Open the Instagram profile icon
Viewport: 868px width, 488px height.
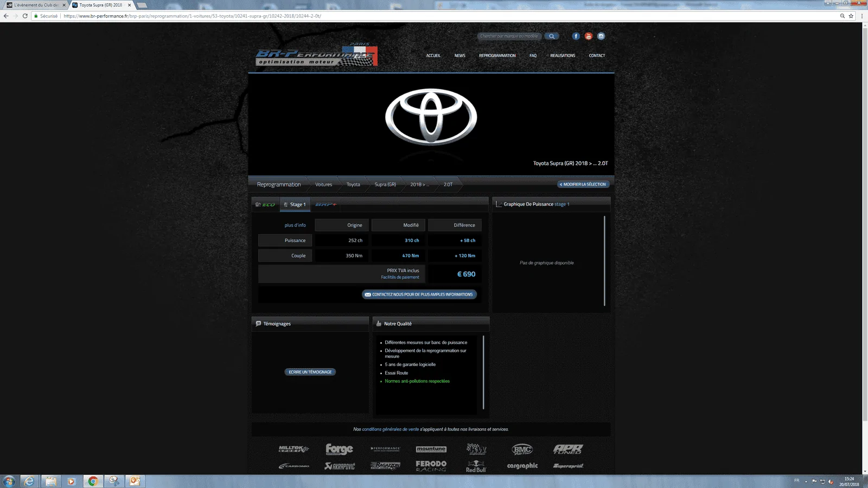[x=601, y=36]
